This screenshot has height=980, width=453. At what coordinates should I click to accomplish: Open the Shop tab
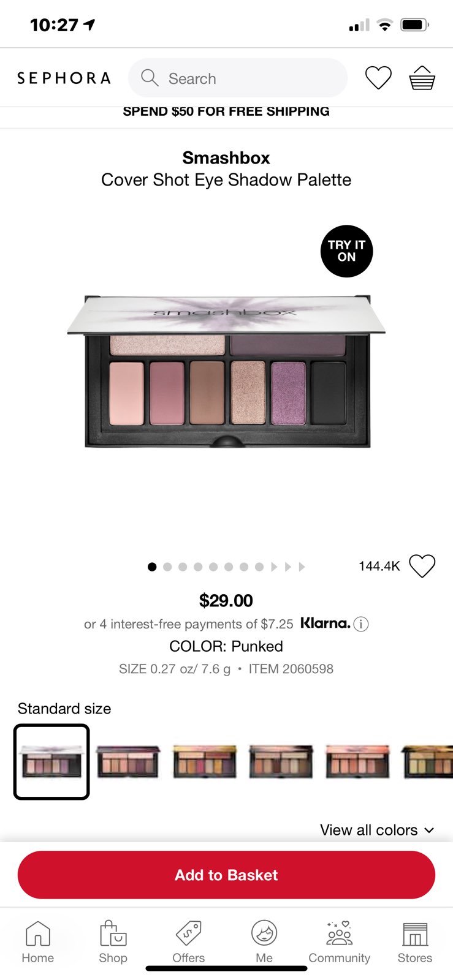point(113,941)
